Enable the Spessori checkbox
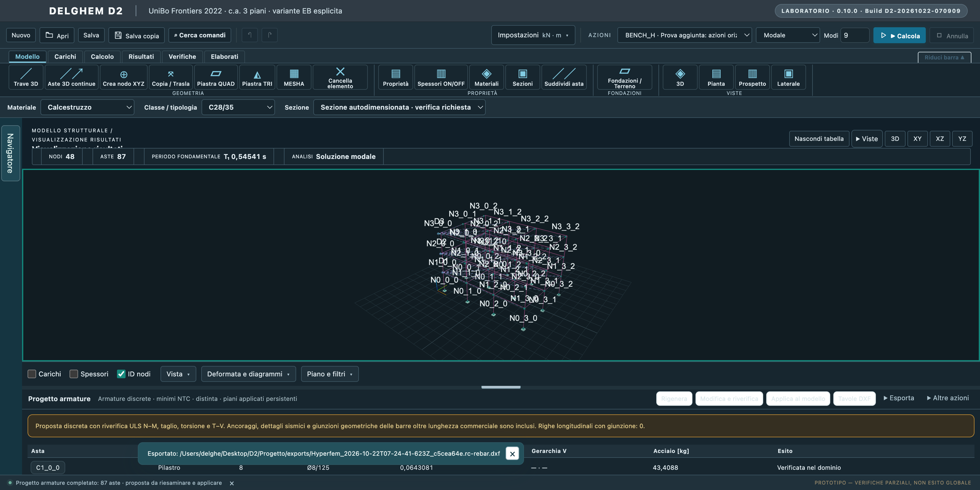 coord(74,374)
